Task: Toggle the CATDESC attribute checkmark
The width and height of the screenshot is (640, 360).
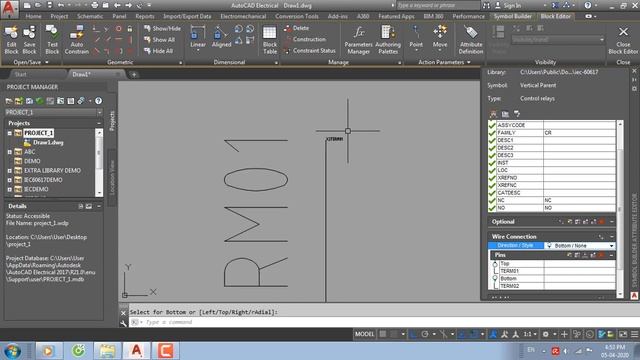Action: coord(492,193)
